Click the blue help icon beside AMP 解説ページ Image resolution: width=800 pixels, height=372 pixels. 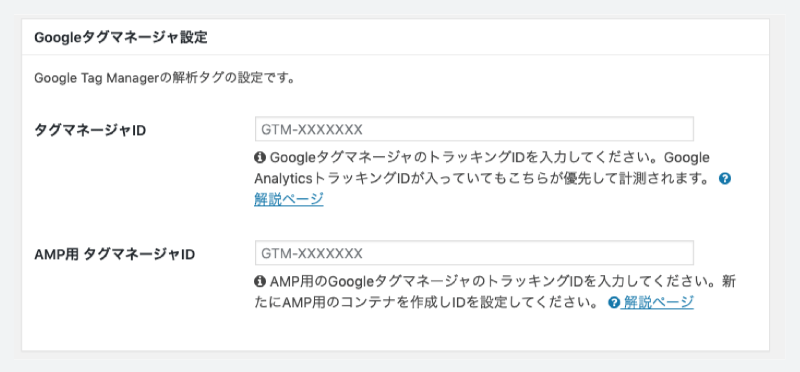click(614, 303)
